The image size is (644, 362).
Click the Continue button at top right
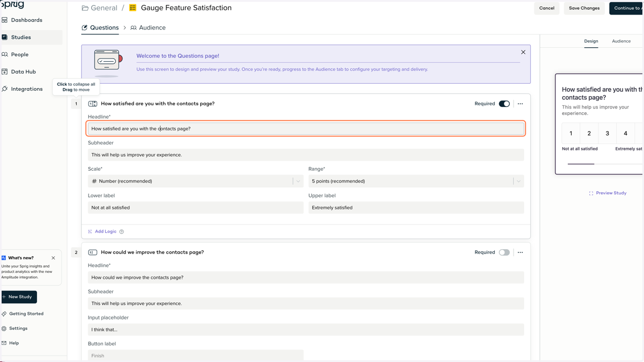pos(626,8)
